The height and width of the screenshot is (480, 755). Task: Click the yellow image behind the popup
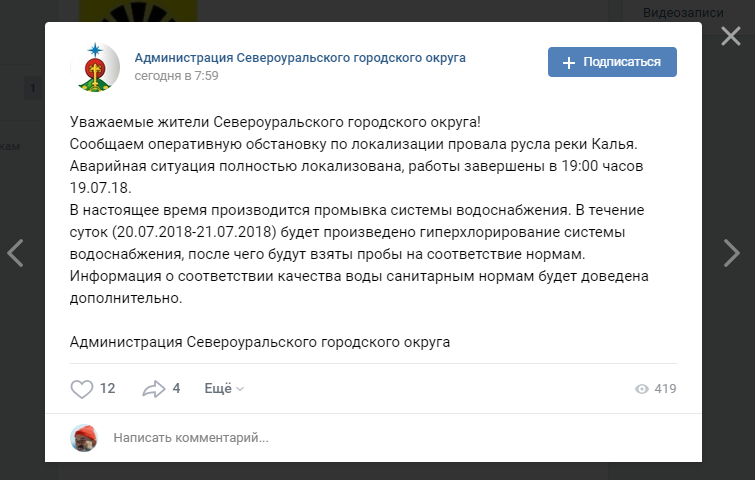[x=138, y=11]
